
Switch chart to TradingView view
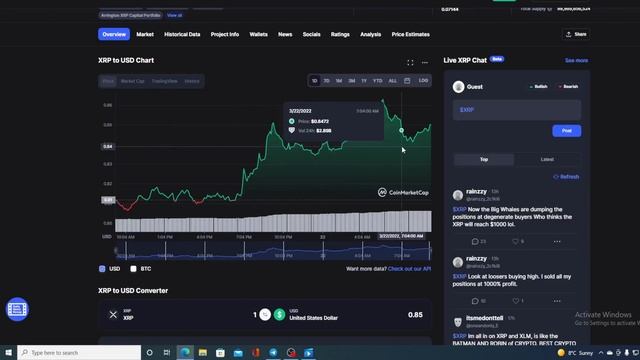coord(164,81)
